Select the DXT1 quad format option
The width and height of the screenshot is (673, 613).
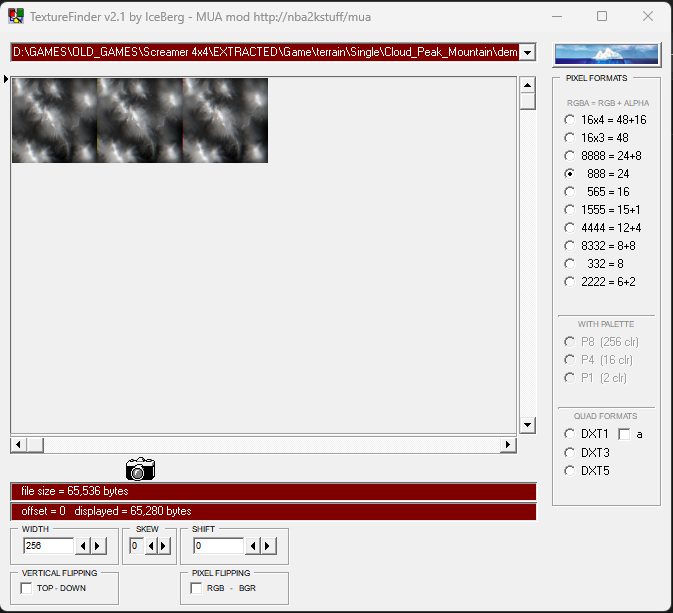570,434
